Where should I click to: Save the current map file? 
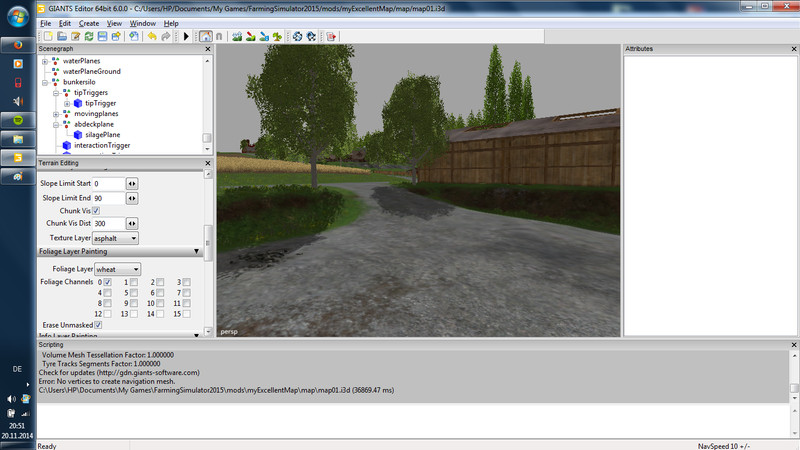point(102,36)
